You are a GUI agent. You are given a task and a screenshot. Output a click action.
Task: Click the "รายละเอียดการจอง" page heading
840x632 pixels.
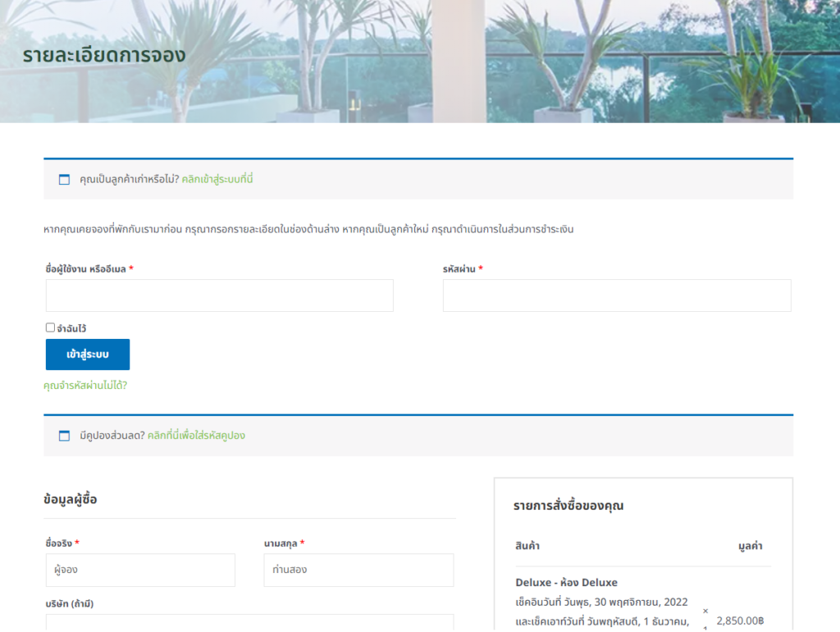(x=104, y=56)
